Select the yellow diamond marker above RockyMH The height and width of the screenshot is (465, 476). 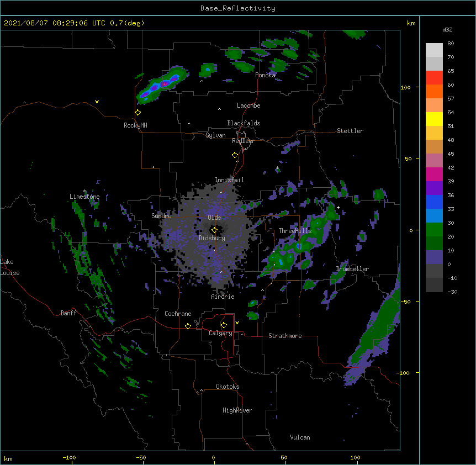point(138,113)
